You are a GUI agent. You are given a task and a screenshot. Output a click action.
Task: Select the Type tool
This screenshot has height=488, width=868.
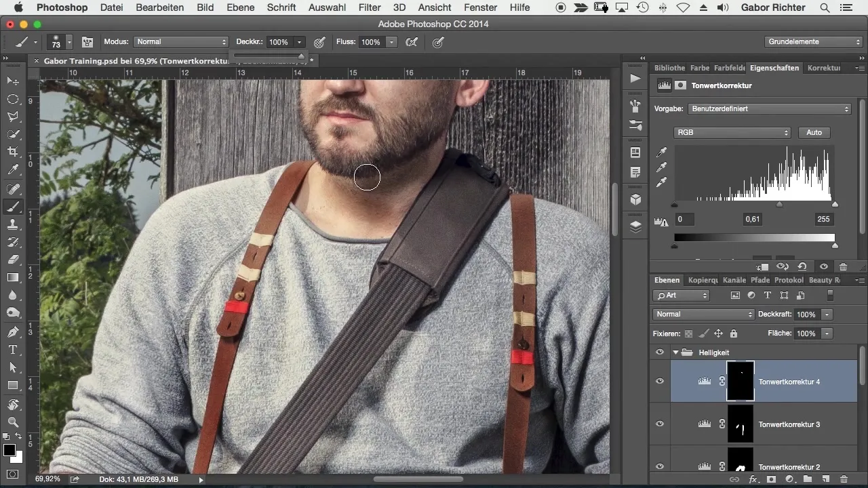click(12, 350)
